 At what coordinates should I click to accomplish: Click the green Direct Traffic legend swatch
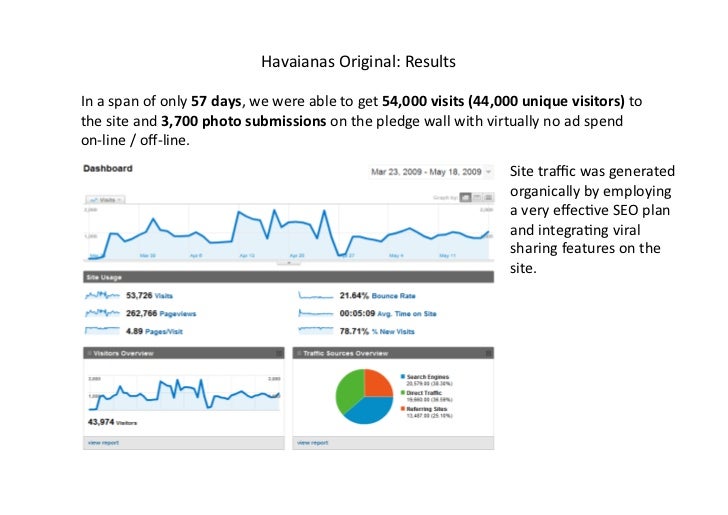tap(403, 393)
